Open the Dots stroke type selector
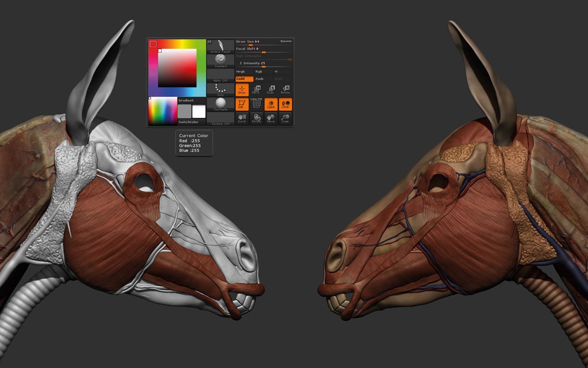This screenshot has width=588, height=368. [x=220, y=90]
